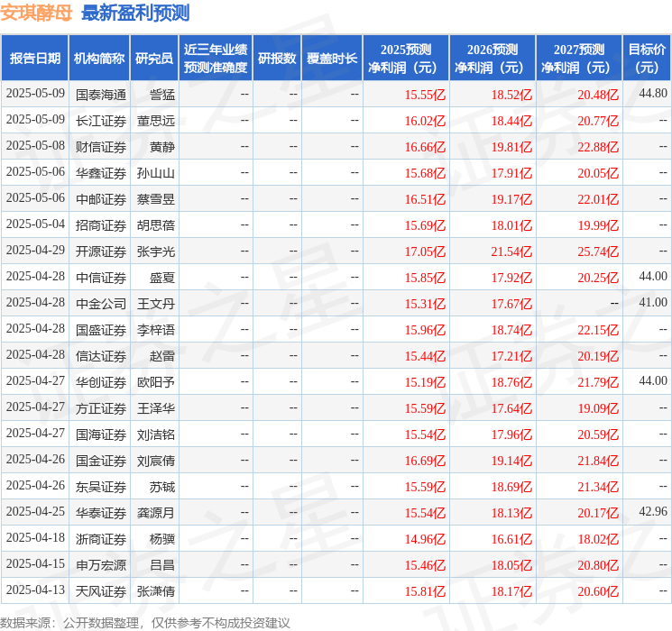The height and width of the screenshot is (631, 672).
Task: Click the 最新盈利预测 heading text
Action: pos(135,13)
